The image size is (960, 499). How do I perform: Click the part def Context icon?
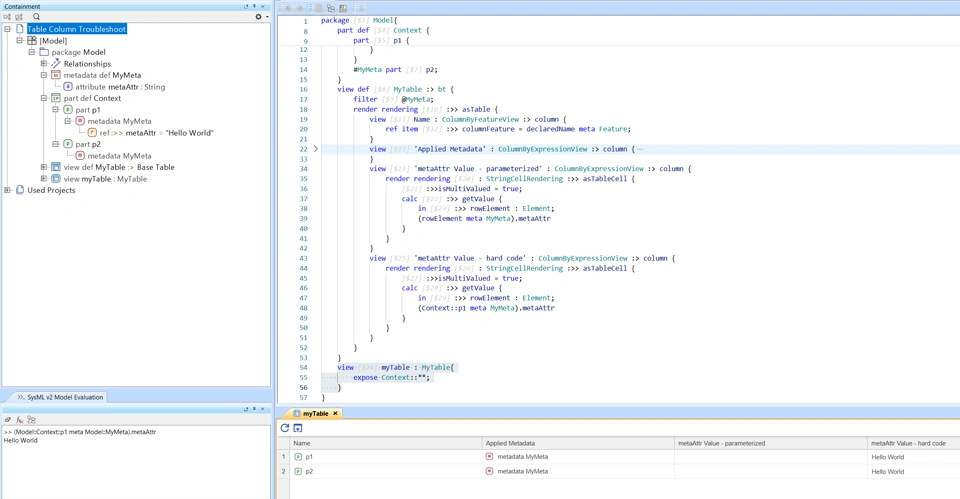56,98
